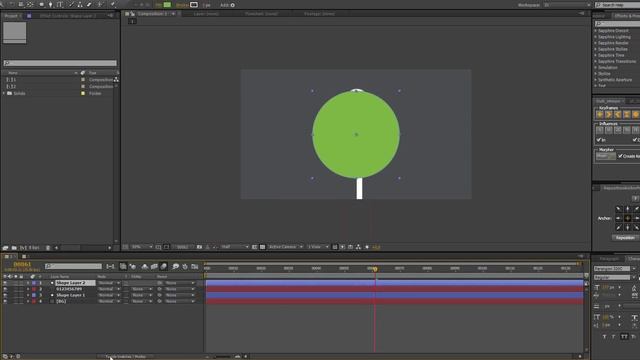Expand the Sapphire Lighting effects category
The width and height of the screenshot is (640, 360).
(596, 37)
